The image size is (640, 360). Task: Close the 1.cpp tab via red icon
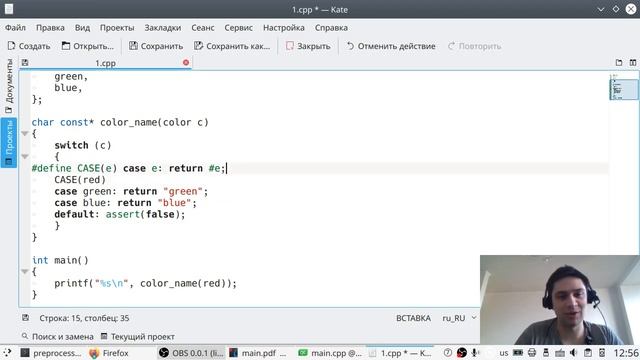pos(186,62)
